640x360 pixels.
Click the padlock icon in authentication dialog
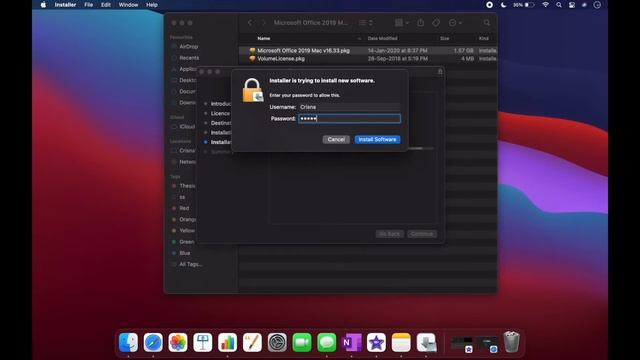pyautogui.click(x=253, y=90)
